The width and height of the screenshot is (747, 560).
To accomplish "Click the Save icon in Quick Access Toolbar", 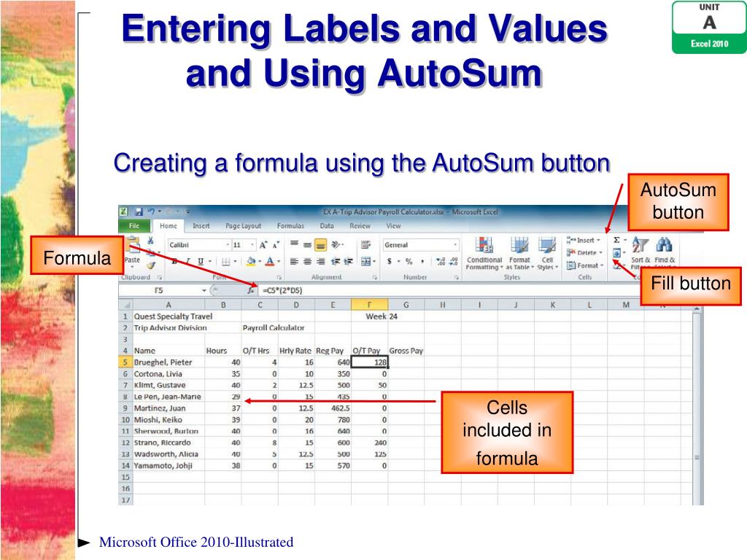I will pyautogui.click(x=139, y=211).
